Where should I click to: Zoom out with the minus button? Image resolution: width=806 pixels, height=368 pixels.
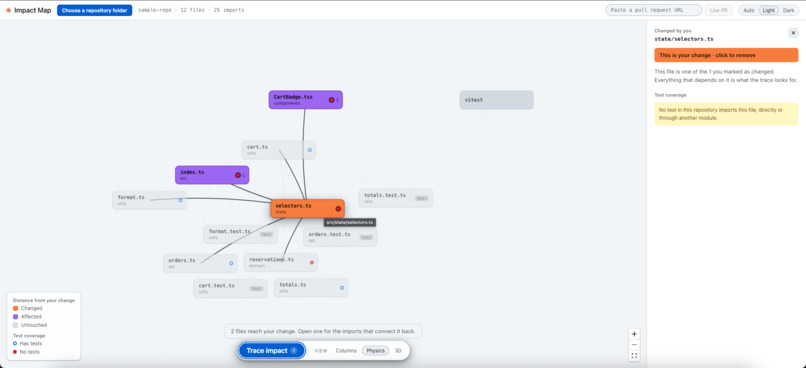point(634,345)
